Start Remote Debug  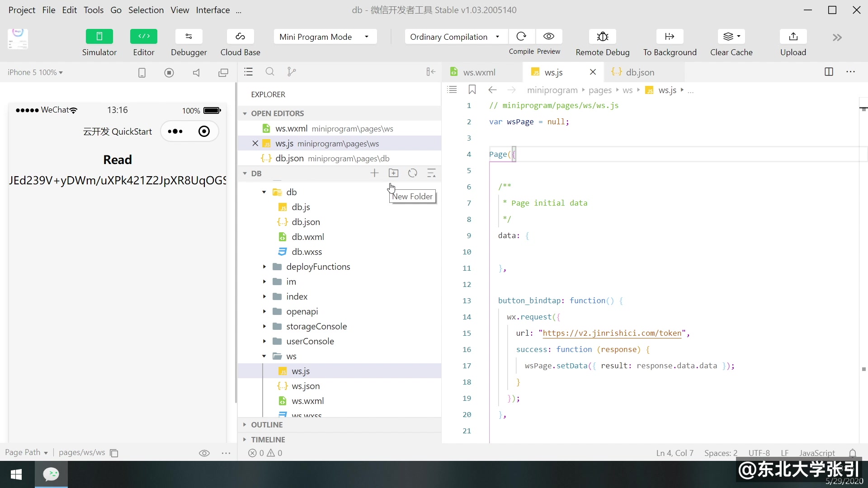[x=603, y=37]
